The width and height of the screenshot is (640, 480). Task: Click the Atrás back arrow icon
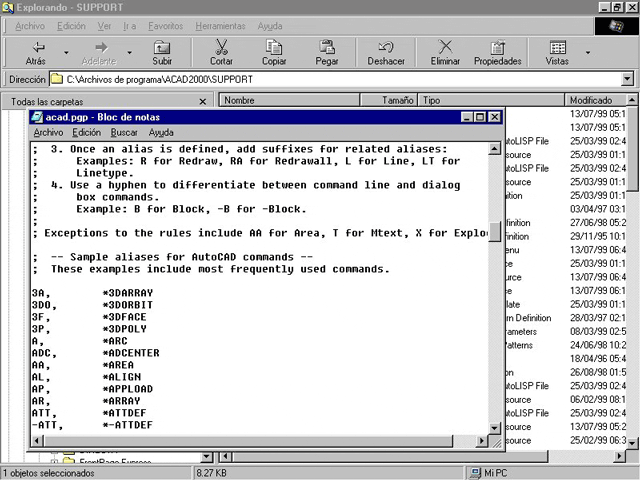pyautogui.click(x=38, y=47)
